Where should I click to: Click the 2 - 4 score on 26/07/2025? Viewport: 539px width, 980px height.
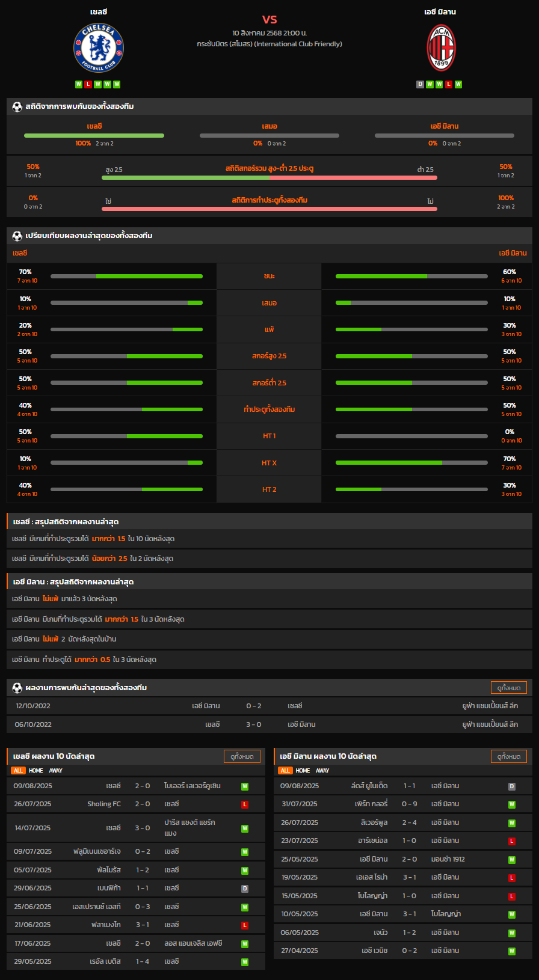[x=410, y=822]
